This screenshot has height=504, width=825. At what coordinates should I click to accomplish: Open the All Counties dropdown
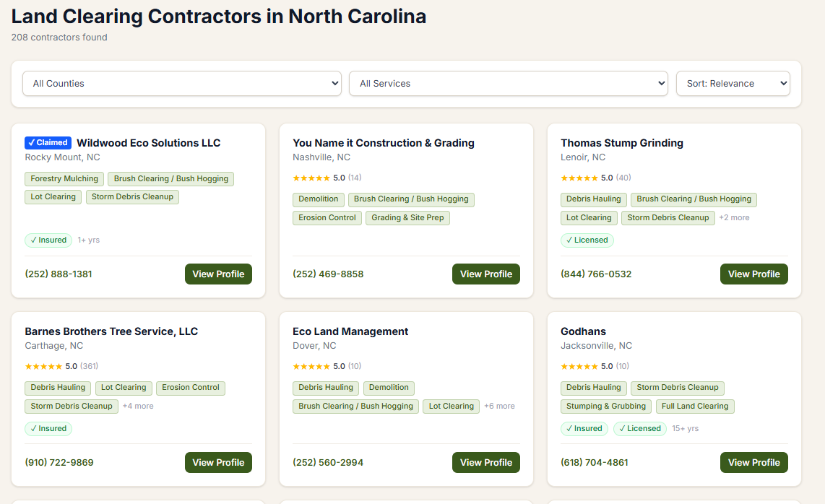point(181,83)
